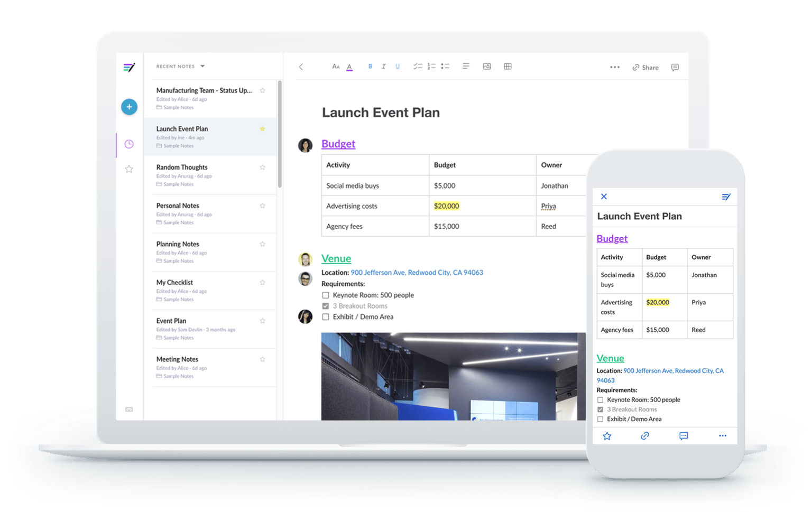Open Event Plan note by Sam Devlin
Image resolution: width=812 pixels, height=512 pixels.
[x=210, y=329]
